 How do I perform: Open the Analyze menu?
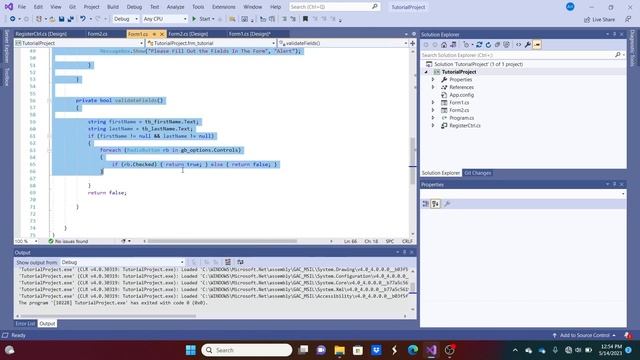tap(175, 7)
